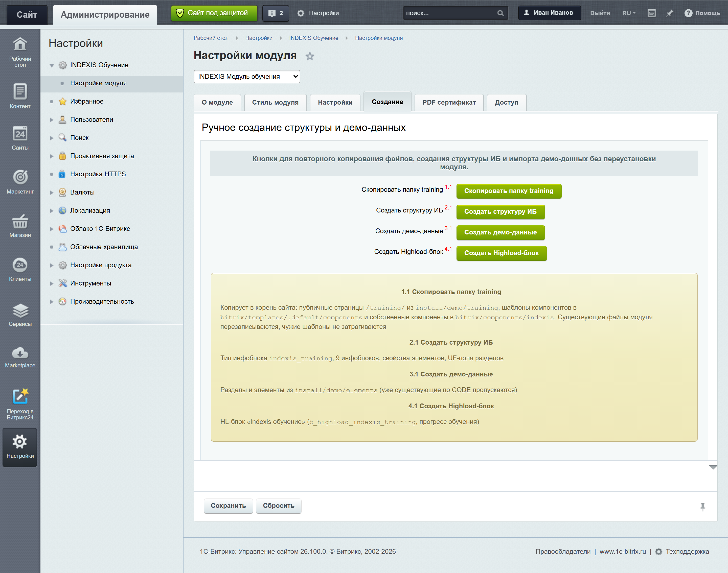Open Техподдержка footer link
This screenshot has width=728, height=573.
pyautogui.click(x=687, y=552)
